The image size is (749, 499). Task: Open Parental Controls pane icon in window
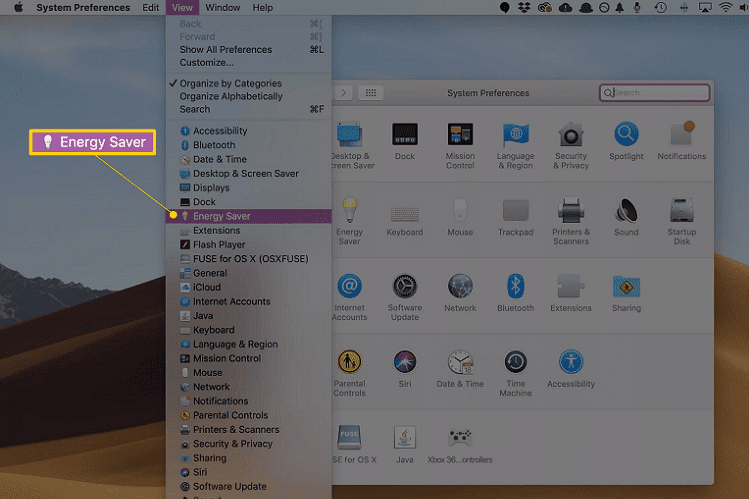pyautogui.click(x=350, y=362)
